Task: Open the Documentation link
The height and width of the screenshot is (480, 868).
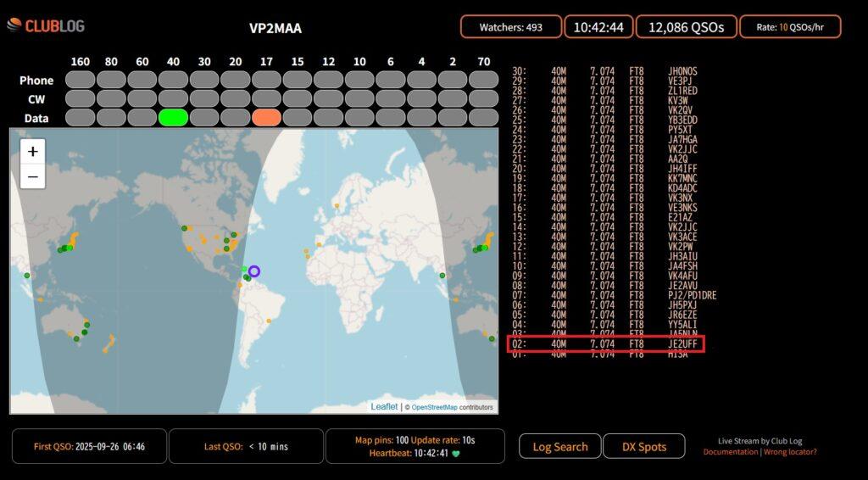Action: [x=731, y=452]
